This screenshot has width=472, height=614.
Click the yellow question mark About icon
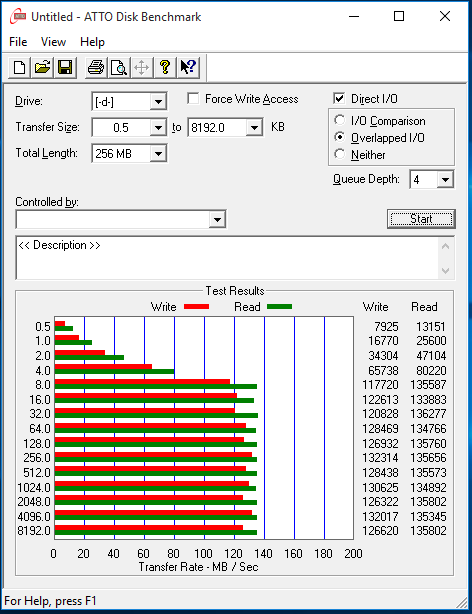[x=165, y=67]
